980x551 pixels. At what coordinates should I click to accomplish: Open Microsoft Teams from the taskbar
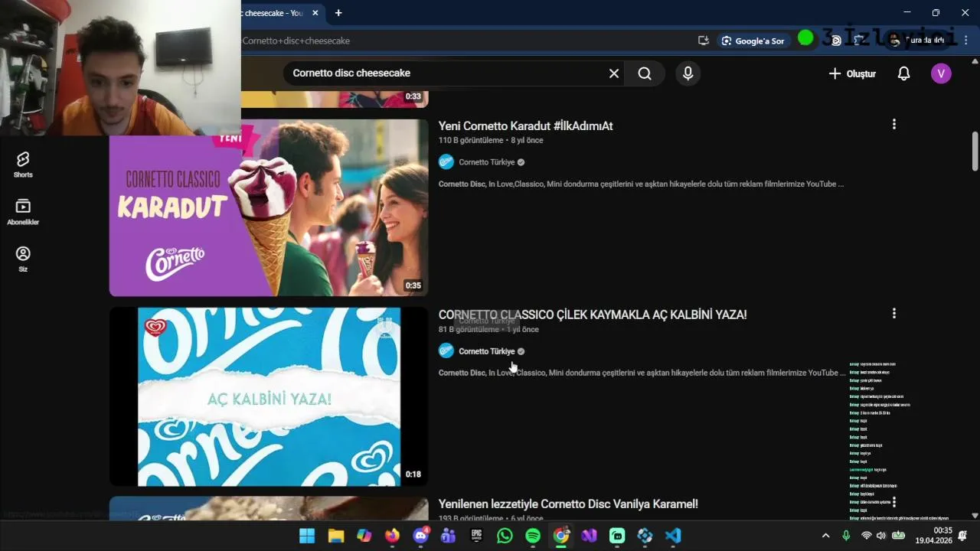[448, 536]
